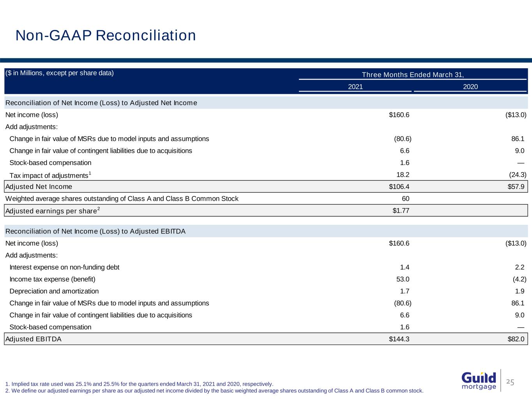Screen dimensions: 532x399
Task: Select the Depreciation and amortization row label
Action: tap(54, 291)
